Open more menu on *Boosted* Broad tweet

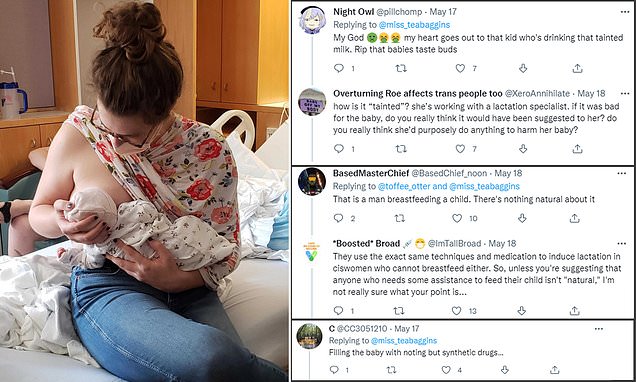click(621, 244)
